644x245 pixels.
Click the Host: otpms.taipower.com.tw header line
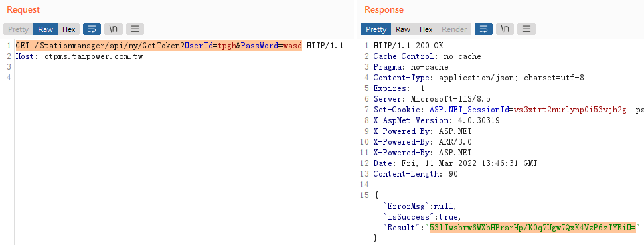click(x=79, y=56)
